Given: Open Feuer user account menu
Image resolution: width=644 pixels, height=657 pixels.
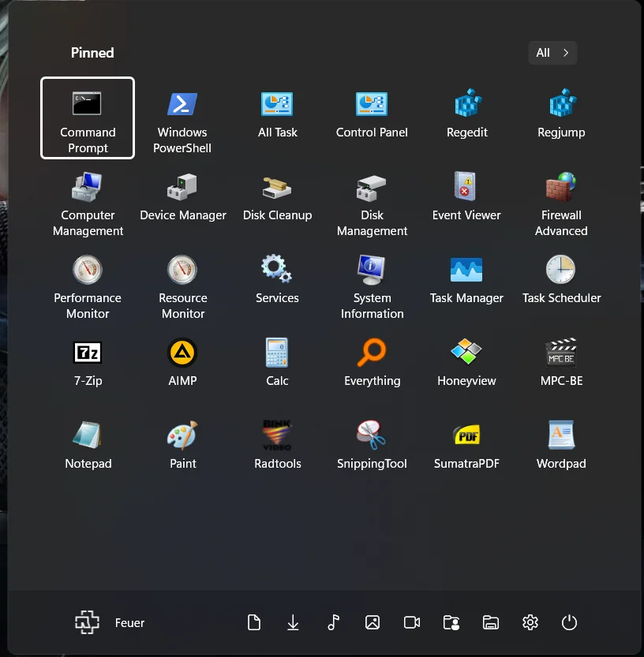Looking at the screenshot, I should pyautogui.click(x=110, y=622).
